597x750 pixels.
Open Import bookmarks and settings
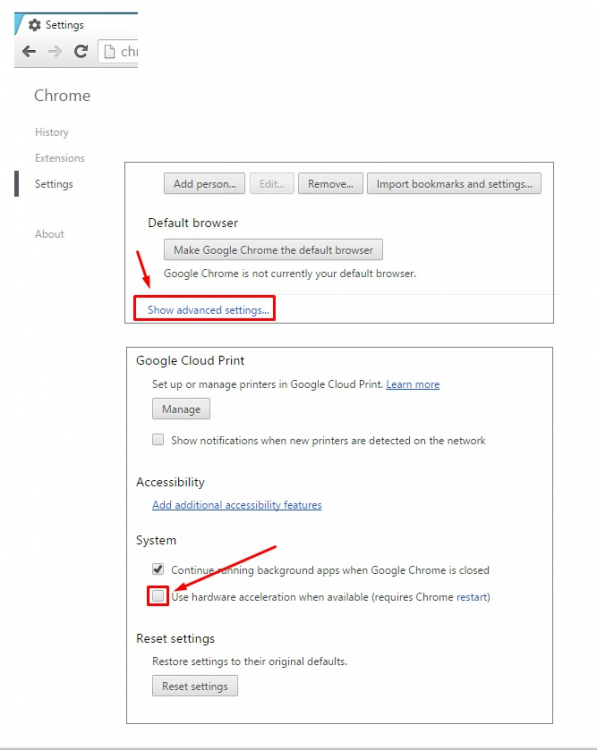point(454,184)
